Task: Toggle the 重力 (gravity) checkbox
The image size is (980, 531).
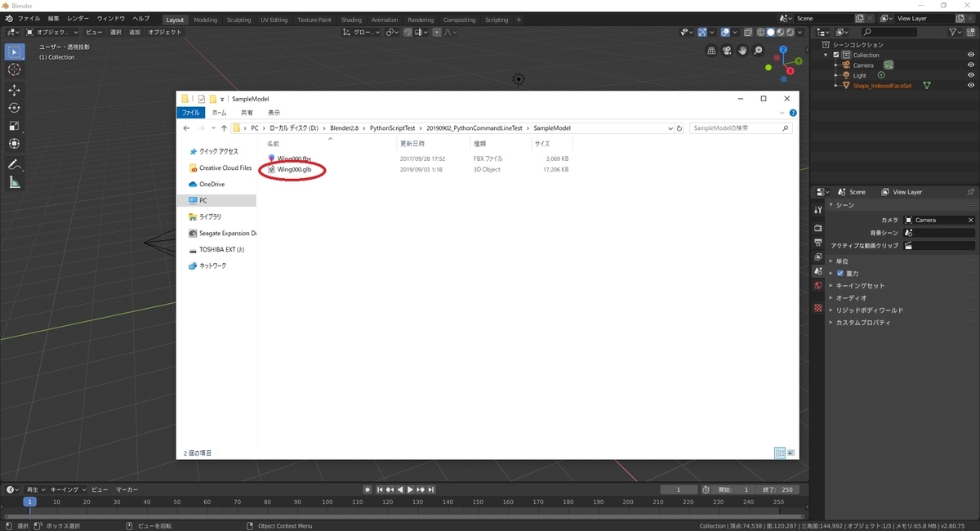Action: (840, 273)
